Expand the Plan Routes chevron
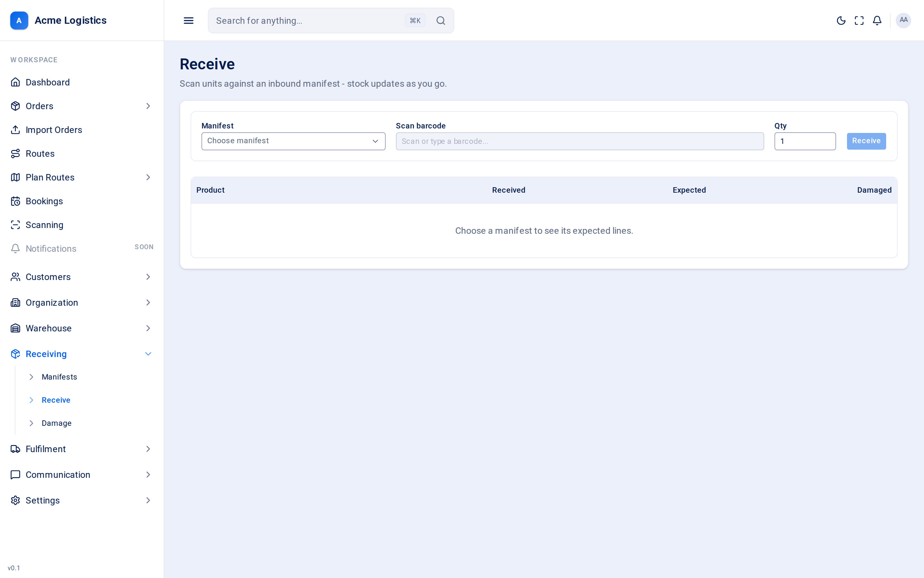Viewport: 924px width, 578px height. click(x=148, y=177)
